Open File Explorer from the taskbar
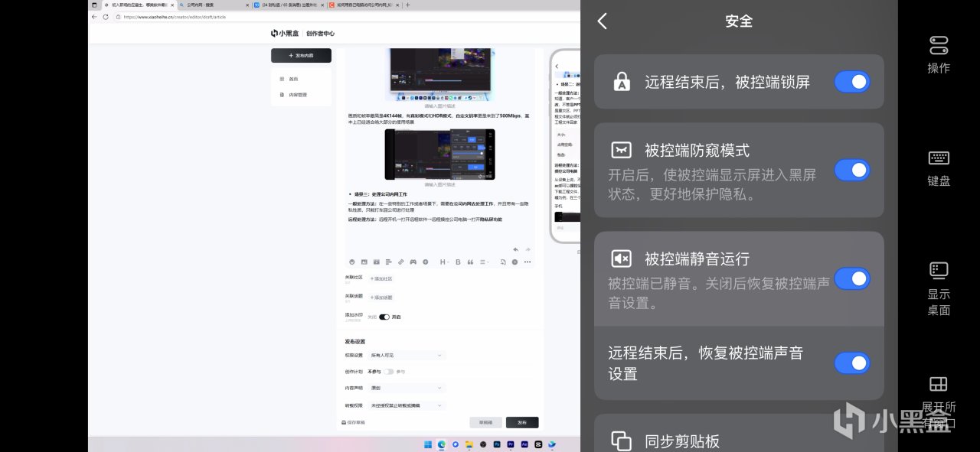The width and height of the screenshot is (980, 452). tap(469, 444)
